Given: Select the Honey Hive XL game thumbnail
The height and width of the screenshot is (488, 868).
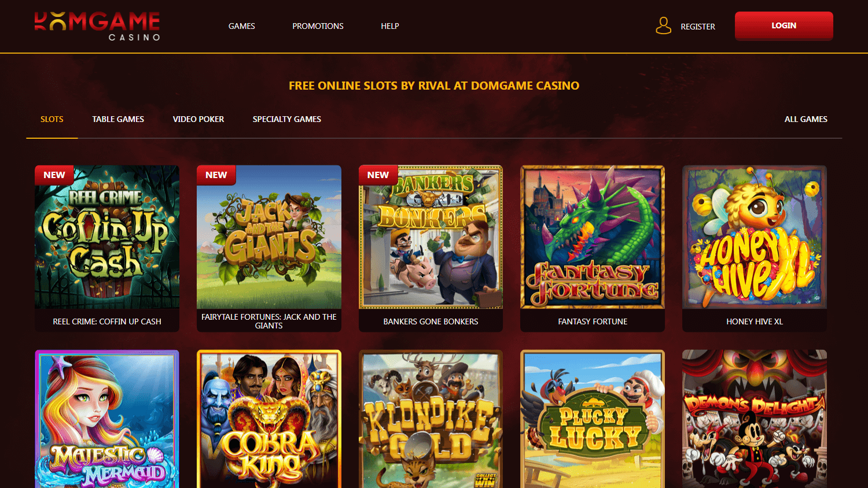Looking at the screenshot, I should pyautogui.click(x=755, y=237).
